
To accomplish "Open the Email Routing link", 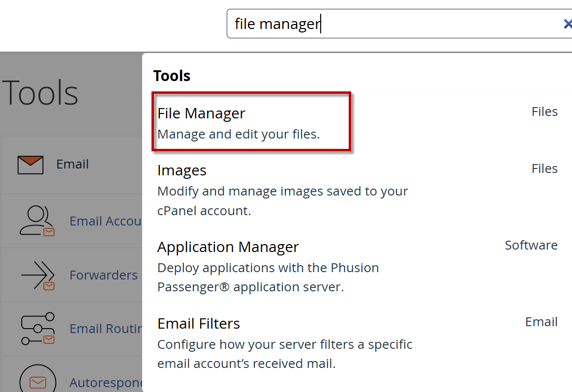I will (x=105, y=329).
